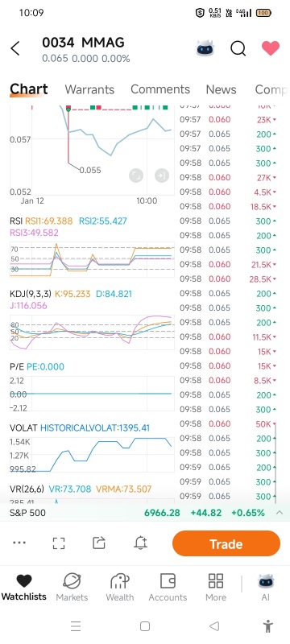Open the Accounts wallet navigation item
290x644 pixels.
pos(168,588)
